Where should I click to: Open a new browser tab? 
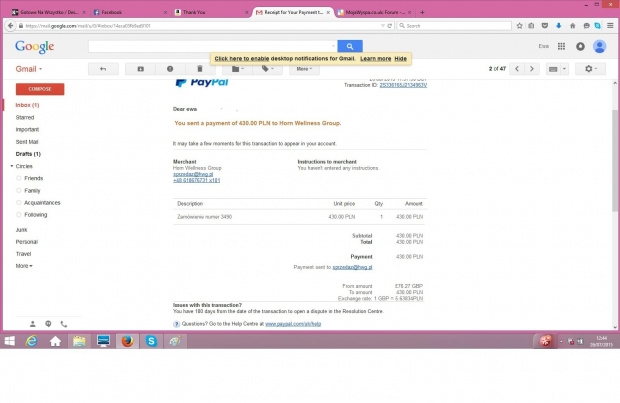click(422, 12)
